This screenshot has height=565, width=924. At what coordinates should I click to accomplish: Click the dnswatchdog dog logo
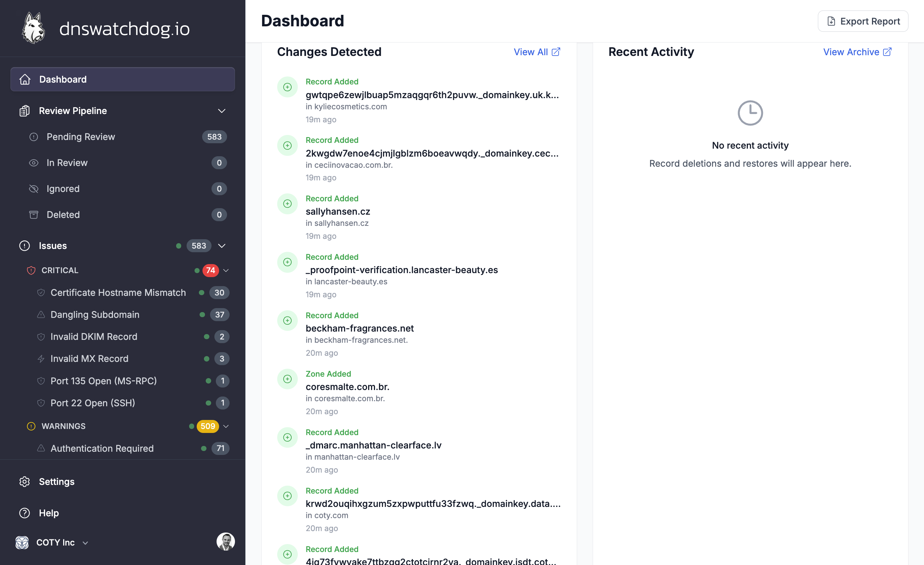(33, 28)
